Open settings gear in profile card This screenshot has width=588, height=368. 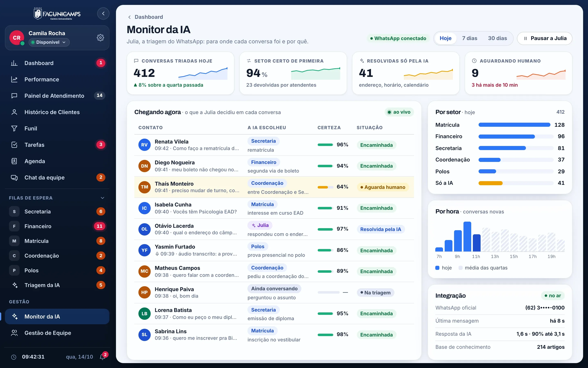(100, 37)
